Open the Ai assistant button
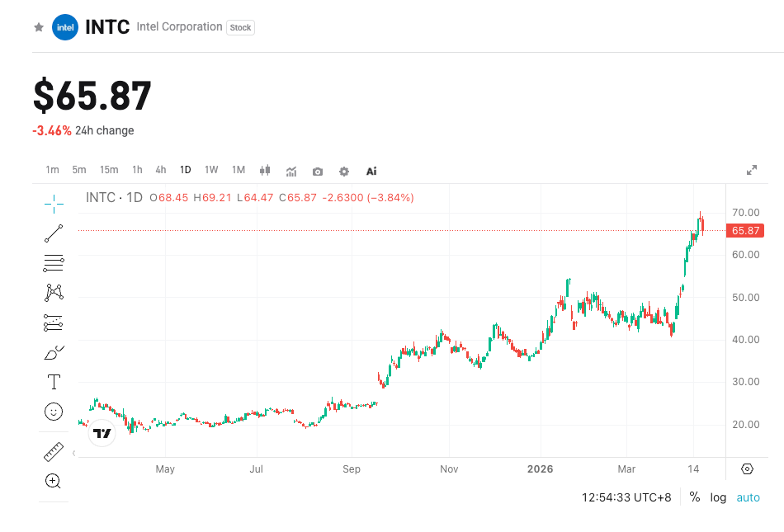784x532 pixels. pos(371,171)
